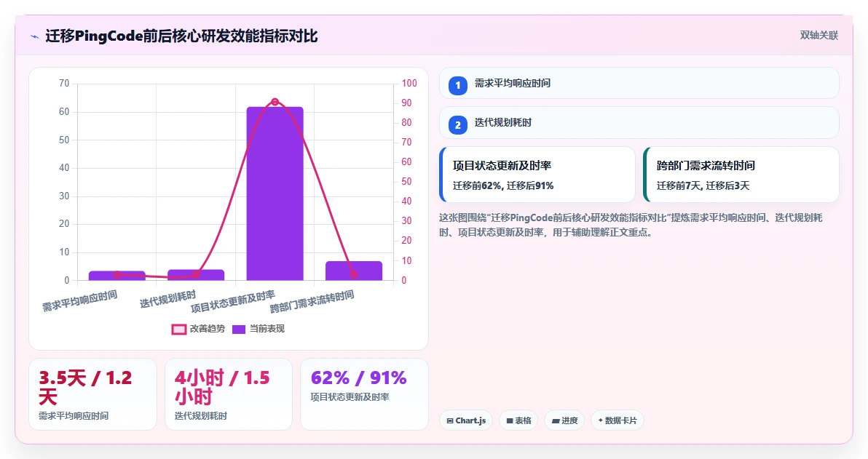The image size is (868, 459).
Task: Open the 迭代规划耗时 list row
Action: tap(639, 123)
